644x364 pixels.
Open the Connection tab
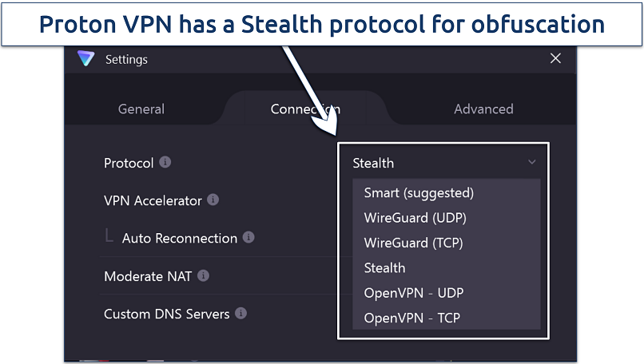click(305, 109)
